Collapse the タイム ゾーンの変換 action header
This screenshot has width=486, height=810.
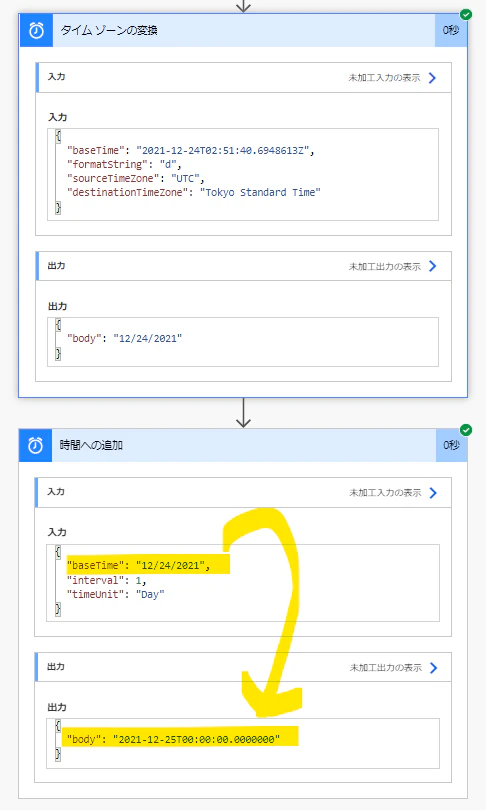point(244,30)
